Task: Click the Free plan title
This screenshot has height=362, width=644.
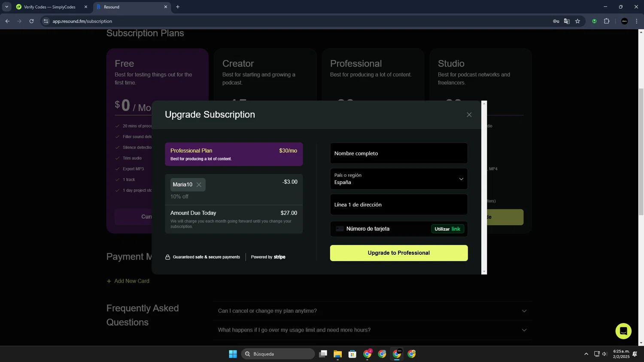Action: 124,63
